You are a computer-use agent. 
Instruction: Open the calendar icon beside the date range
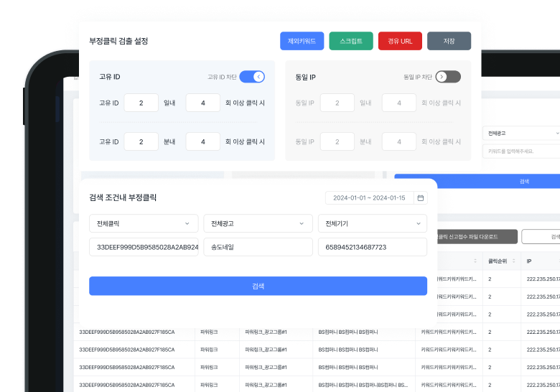pyautogui.click(x=421, y=198)
